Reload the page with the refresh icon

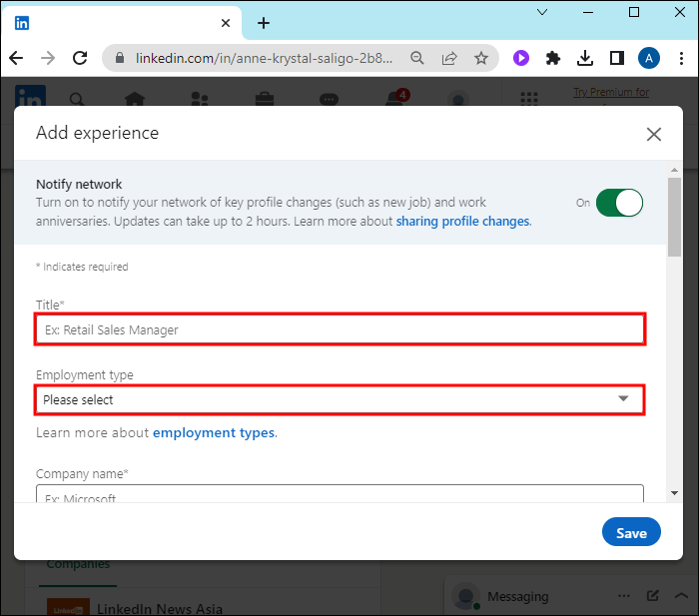(x=80, y=58)
